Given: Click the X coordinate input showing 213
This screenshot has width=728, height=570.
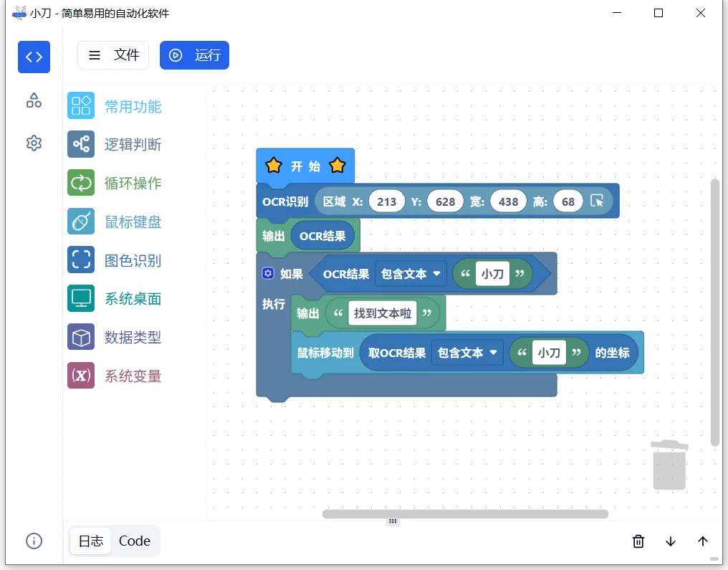Looking at the screenshot, I should pos(387,201).
